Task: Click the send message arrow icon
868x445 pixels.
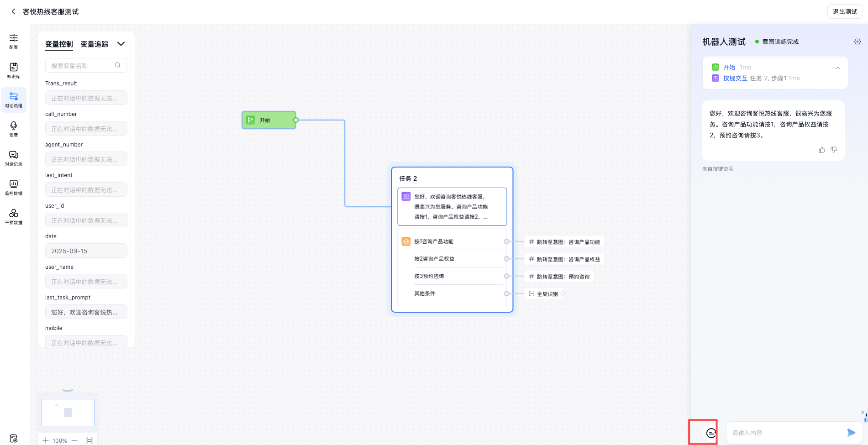Action: tap(851, 433)
